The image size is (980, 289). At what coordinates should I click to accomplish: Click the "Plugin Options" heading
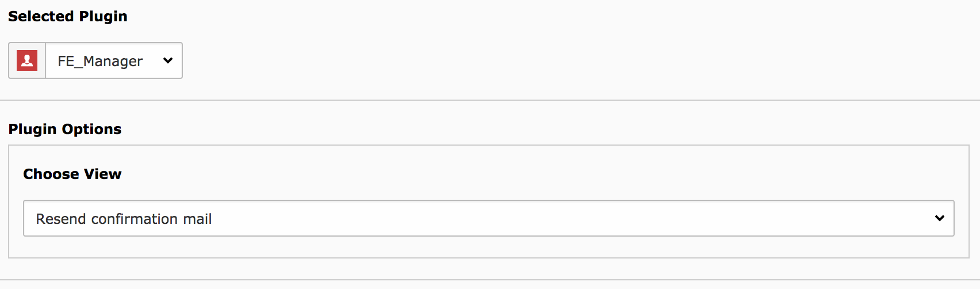(x=65, y=129)
